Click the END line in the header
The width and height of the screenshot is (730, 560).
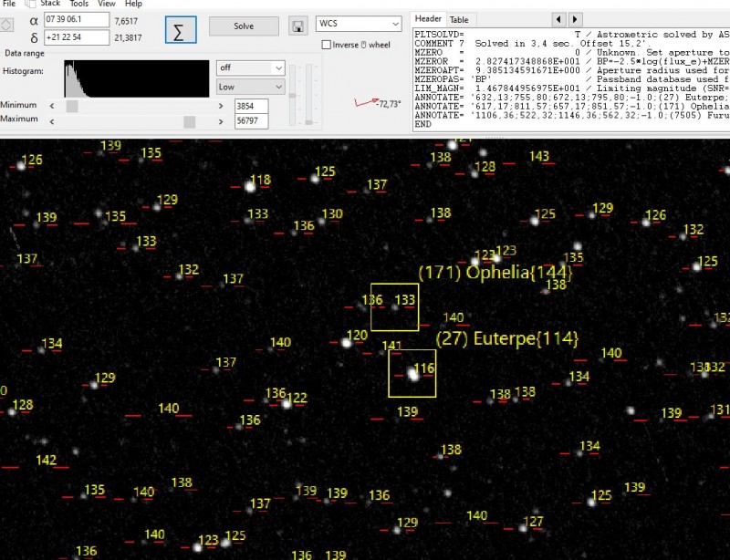423,124
